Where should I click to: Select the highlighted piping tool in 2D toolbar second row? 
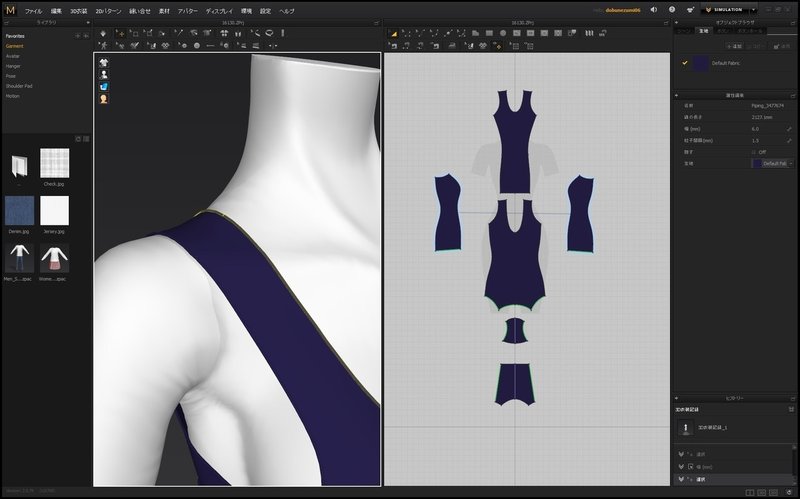click(497, 45)
